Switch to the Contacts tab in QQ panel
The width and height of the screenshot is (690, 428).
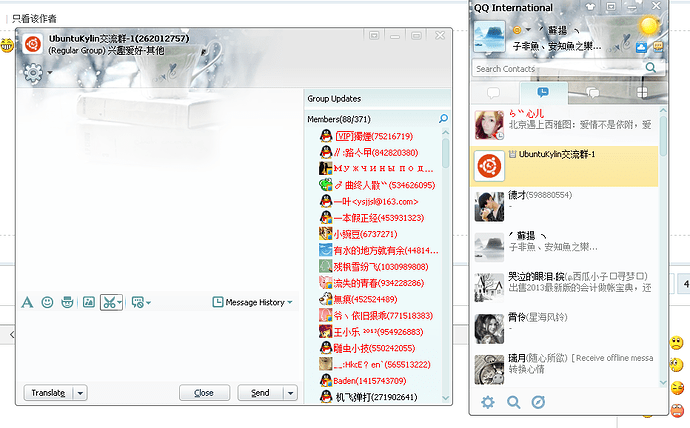pyautogui.click(x=494, y=93)
